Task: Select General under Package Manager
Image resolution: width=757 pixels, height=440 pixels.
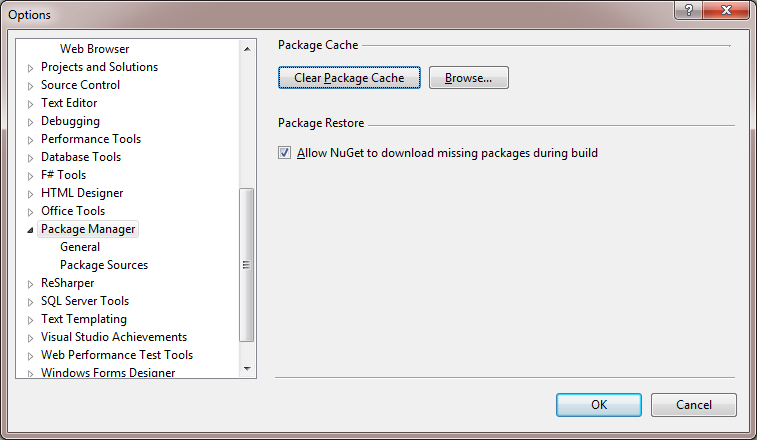Action: [80, 247]
